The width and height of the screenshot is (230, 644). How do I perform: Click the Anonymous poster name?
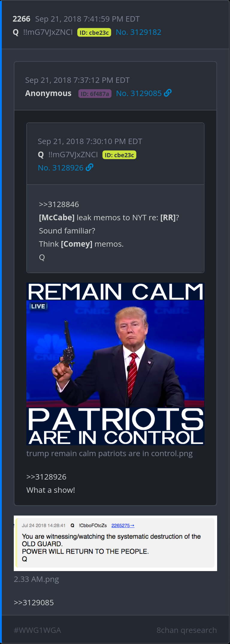coord(48,93)
